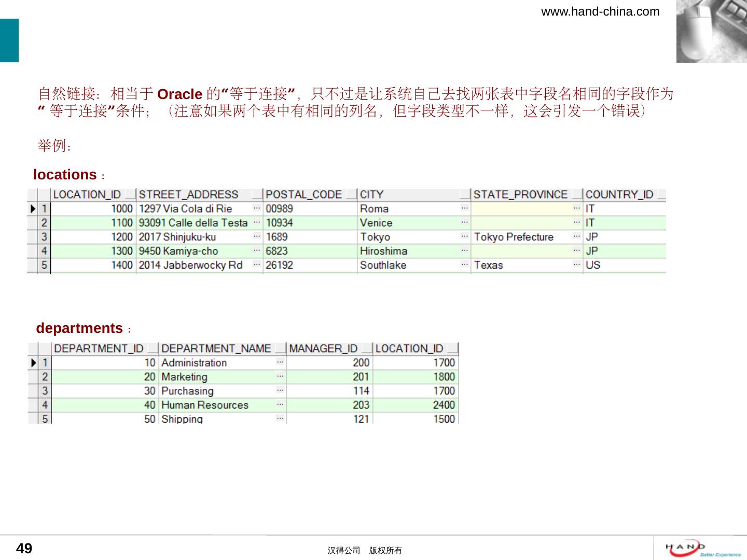Click manager ID cell 201
Viewport: 747px width, 560px height.
click(x=330, y=376)
